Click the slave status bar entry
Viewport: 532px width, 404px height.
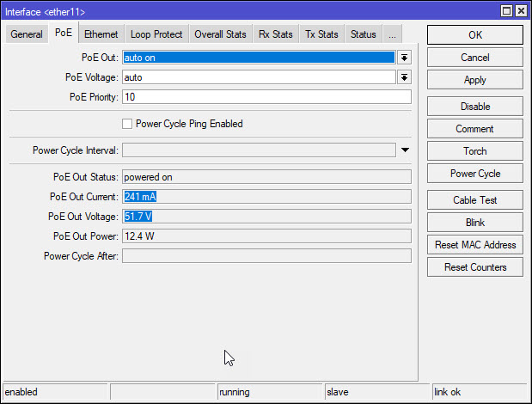pos(377,392)
